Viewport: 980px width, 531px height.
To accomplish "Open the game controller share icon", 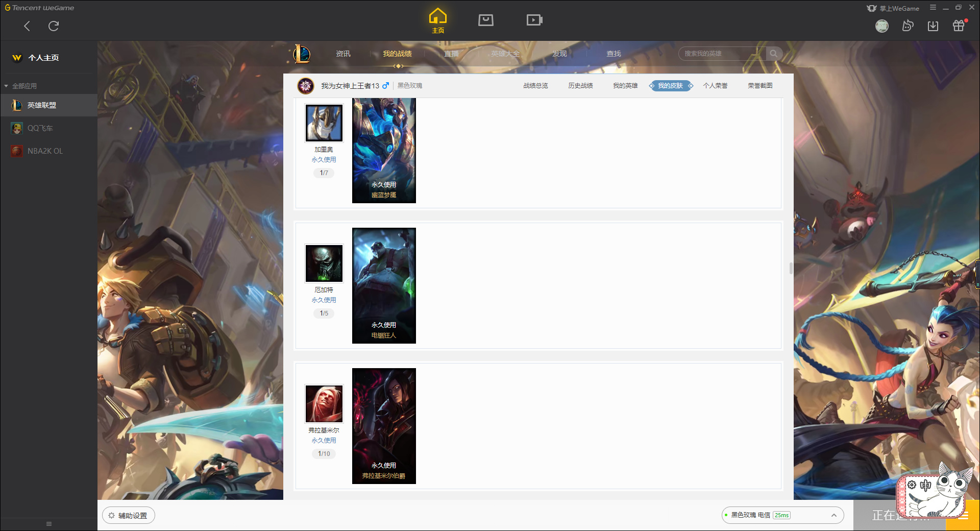I will coord(908,26).
